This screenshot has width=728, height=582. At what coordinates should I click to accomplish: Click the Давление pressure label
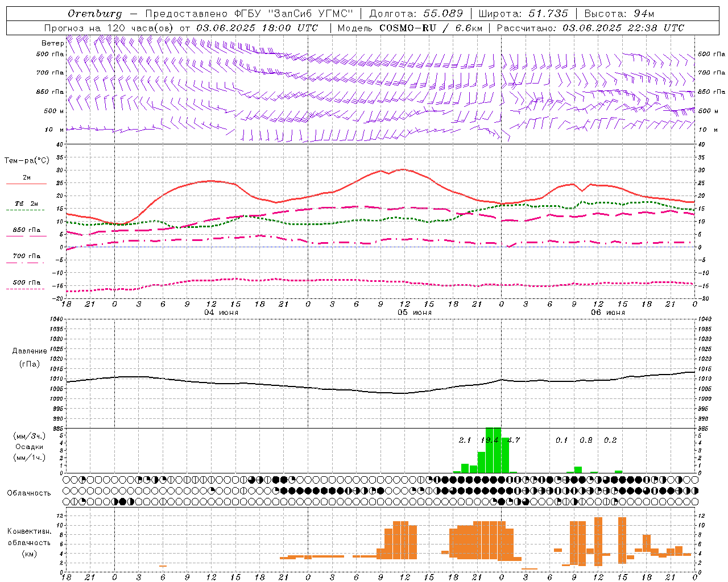(x=30, y=351)
